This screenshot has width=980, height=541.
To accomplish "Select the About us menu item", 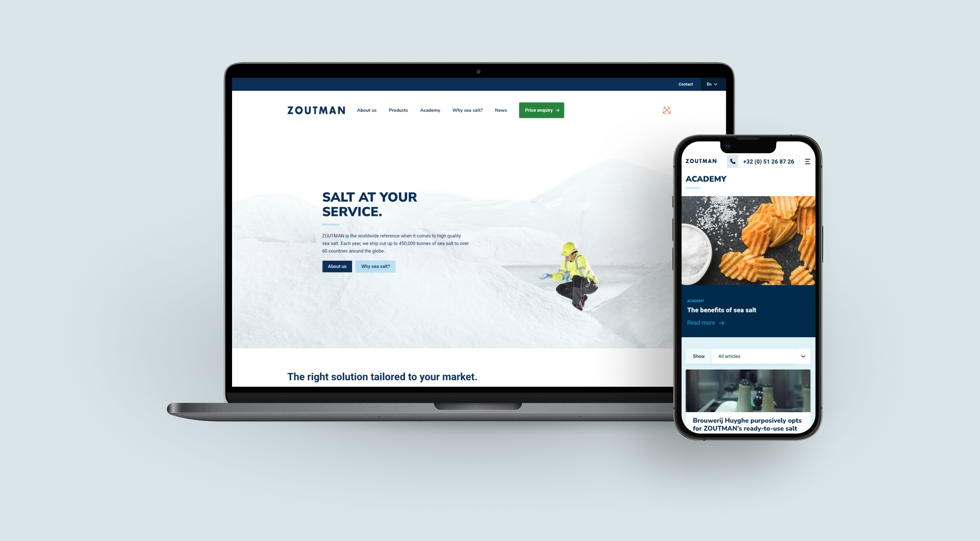I will pos(367,110).
